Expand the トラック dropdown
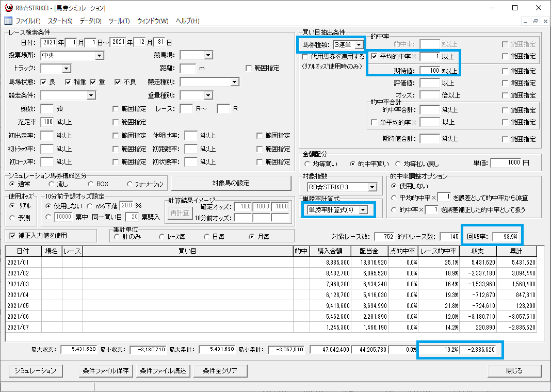The width and height of the screenshot is (551, 392). 67,69
